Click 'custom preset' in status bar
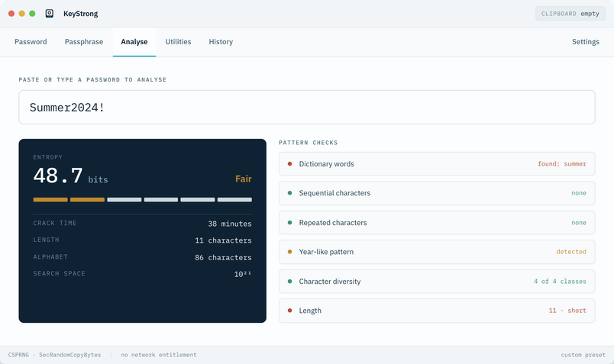Image resolution: width=614 pixels, height=364 pixels. (x=583, y=355)
